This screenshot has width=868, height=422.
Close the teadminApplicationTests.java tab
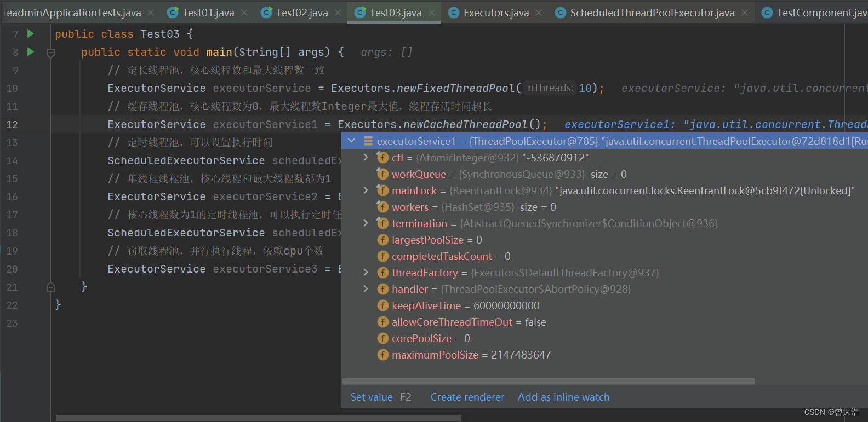click(151, 13)
